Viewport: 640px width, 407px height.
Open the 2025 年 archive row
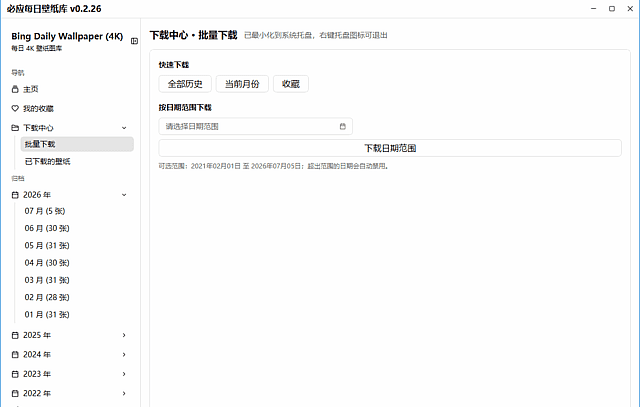tap(71, 335)
